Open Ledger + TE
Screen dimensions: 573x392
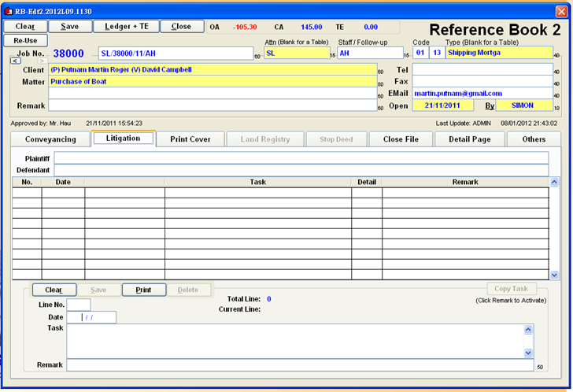pyautogui.click(x=127, y=26)
